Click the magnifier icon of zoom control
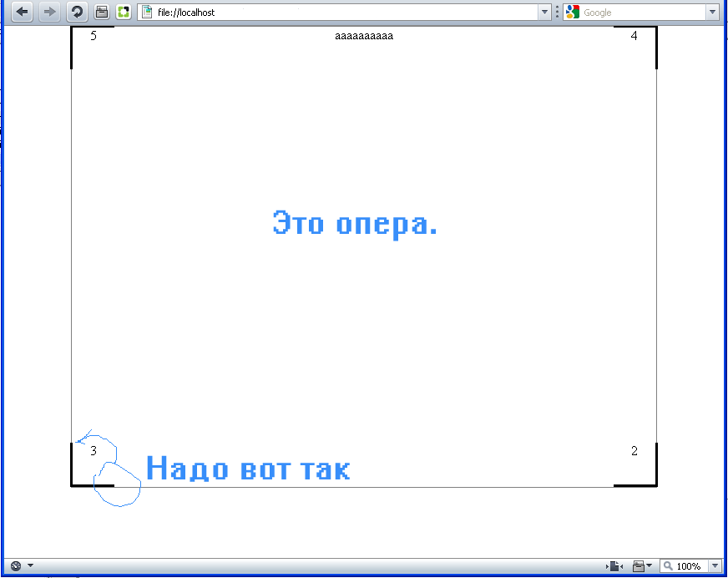This screenshot has width=728, height=578. (668, 565)
